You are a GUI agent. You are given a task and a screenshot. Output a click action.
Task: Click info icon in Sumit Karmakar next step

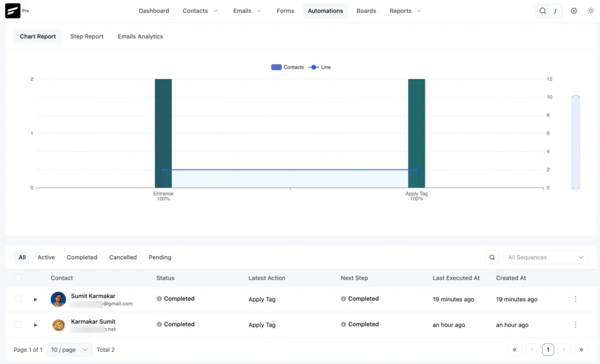[343, 298]
